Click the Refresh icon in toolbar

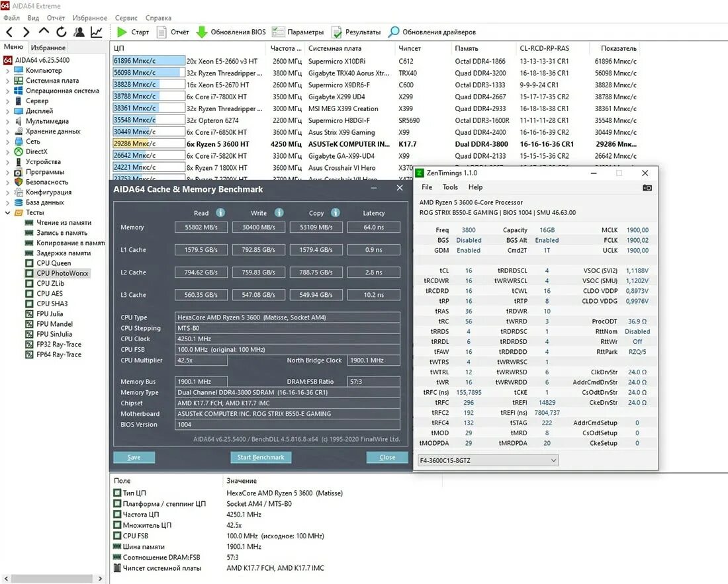[62, 32]
